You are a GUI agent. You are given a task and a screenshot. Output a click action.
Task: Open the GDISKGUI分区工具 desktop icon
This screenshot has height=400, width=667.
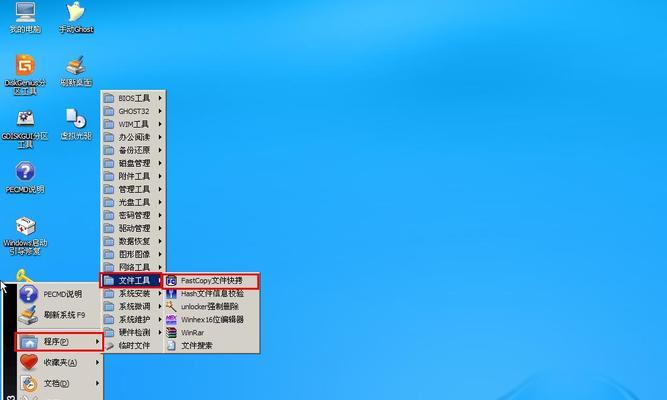click(25, 129)
